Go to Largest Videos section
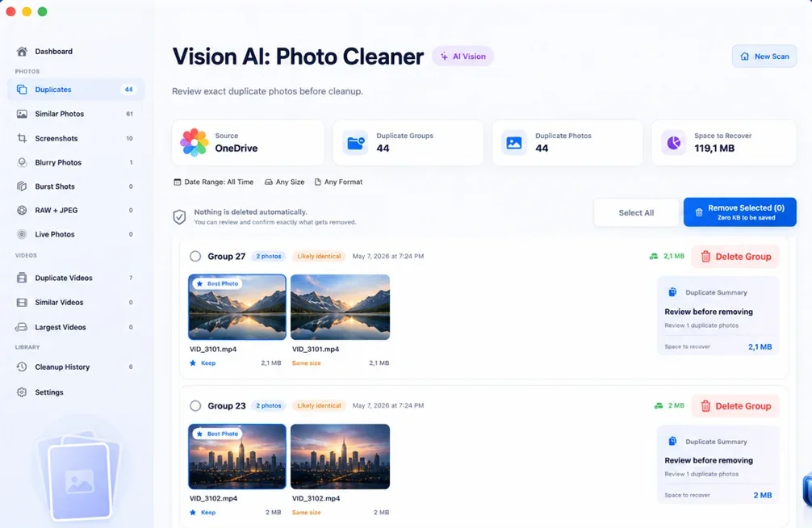The height and width of the screenshot is (528, 812). pos(76,327)
